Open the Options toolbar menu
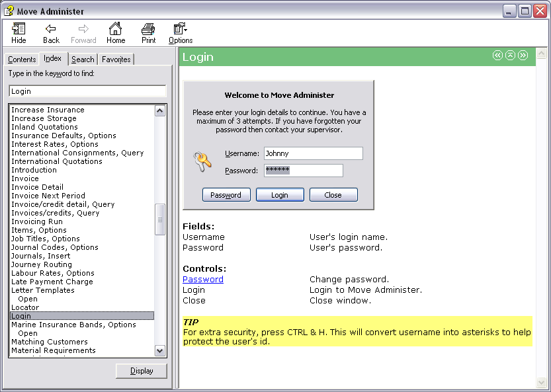The height and width of the screenshot is (392, 551). click(x=180, y=32)
